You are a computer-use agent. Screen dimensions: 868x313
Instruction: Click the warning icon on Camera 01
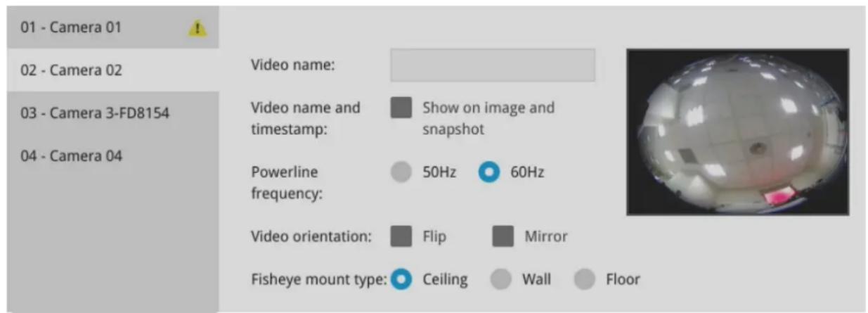pyautogui.click(x=197, y=28)
